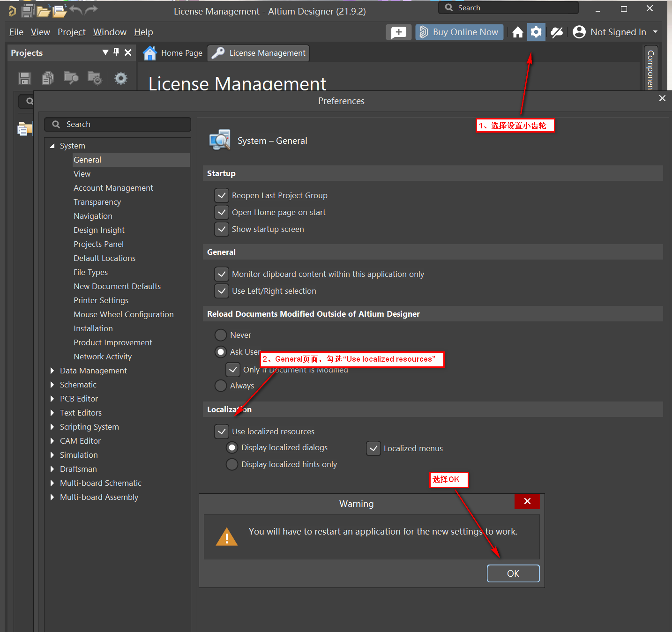The image size is (672, 632).
Task: Expand the Draftsman node
Action: tap(52, 469)
